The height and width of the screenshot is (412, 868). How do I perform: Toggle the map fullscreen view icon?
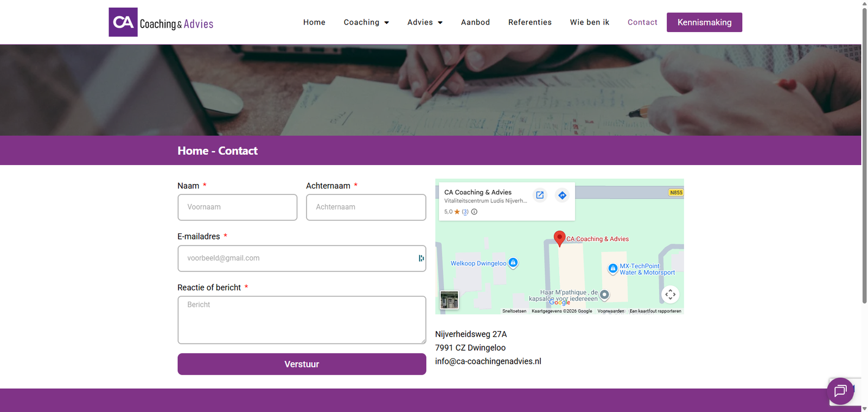(x=671, y=294)
